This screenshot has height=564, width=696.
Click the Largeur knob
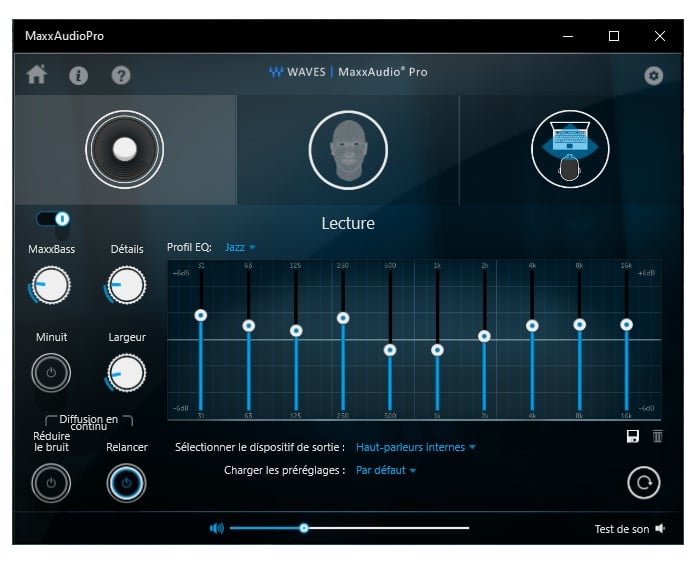pos(127,373)
